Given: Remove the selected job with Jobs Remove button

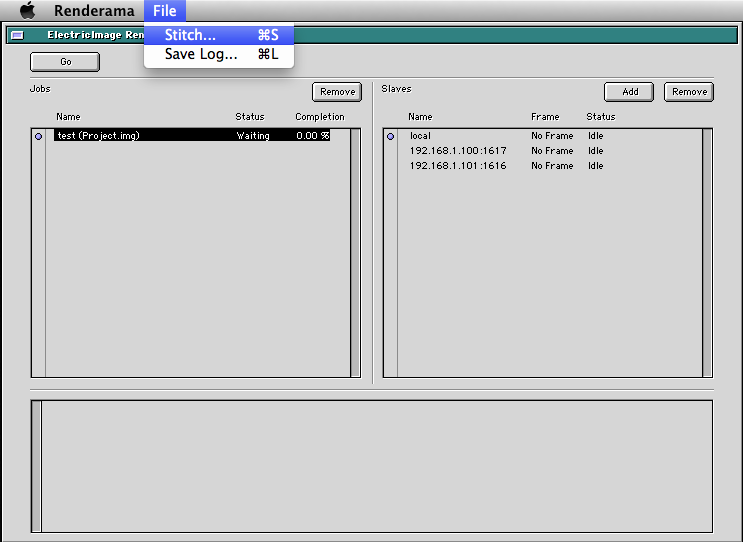Looking at the screenshot, I should (337, 92).
